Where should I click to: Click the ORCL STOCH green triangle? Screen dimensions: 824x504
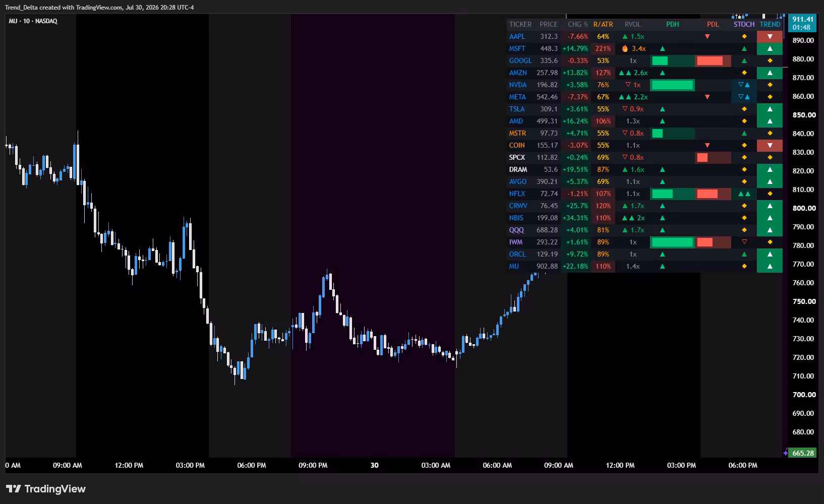pos(744,254)
